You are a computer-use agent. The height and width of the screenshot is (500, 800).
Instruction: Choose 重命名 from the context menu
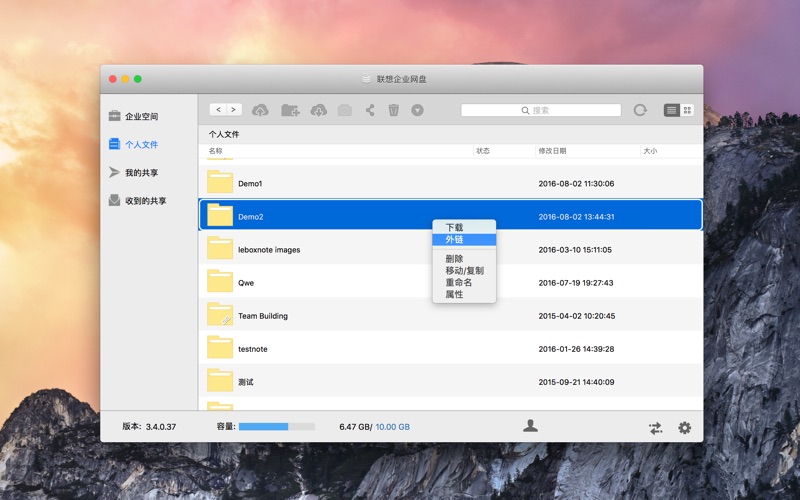464,282
